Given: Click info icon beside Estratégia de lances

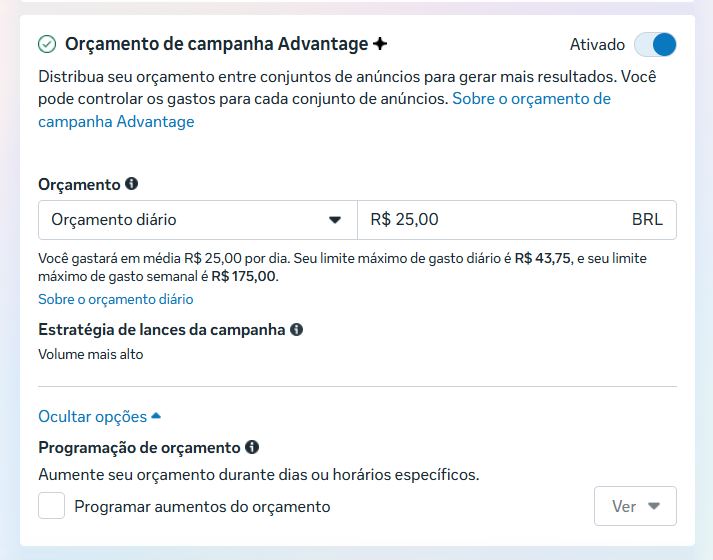Looking at the screenshot, I should point(296,329).
